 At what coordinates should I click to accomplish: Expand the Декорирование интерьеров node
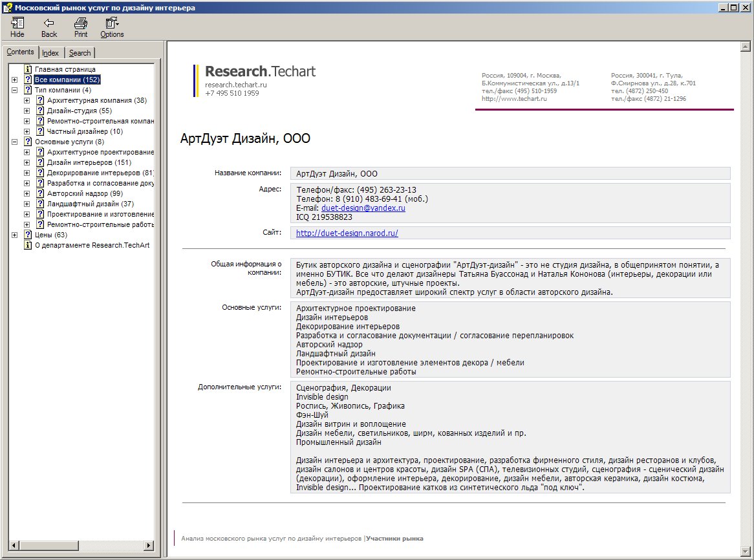27,173
